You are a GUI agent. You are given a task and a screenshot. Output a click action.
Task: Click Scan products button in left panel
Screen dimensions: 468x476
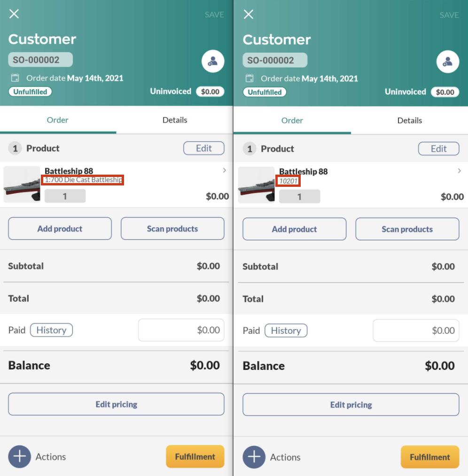[x=172, y=229]
